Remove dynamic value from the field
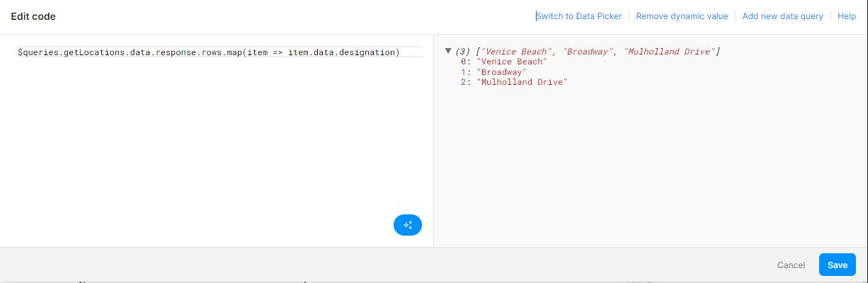 681,16
